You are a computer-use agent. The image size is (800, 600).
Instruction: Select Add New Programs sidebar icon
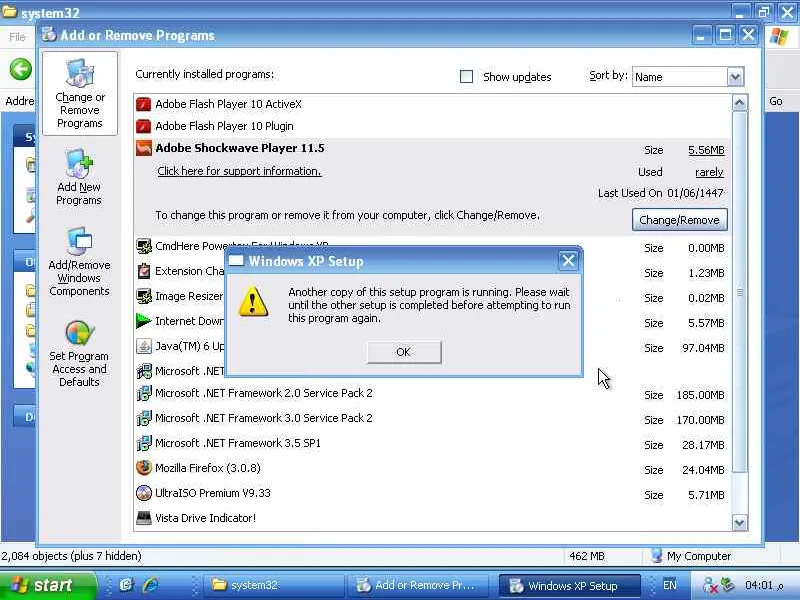pyautogui.click(x=79, y=177)
